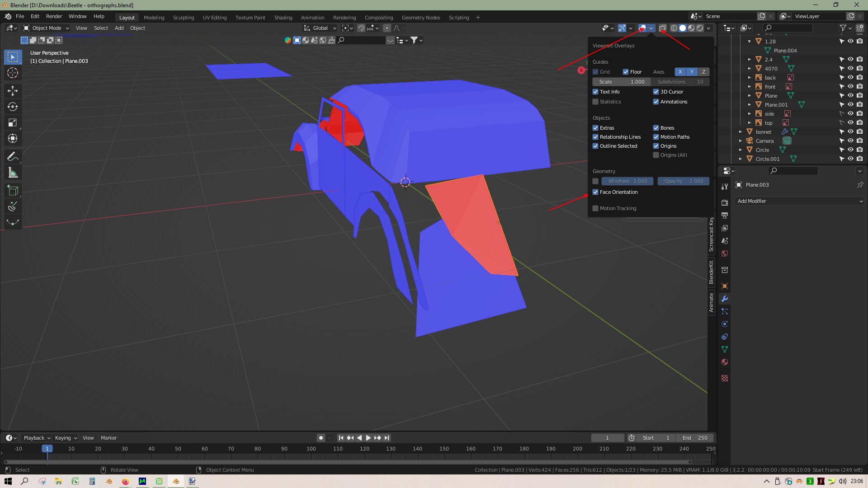868x488 pixels.
Task: Open the Keying dropdown in timeline
Action: click(x=66, y=438)
